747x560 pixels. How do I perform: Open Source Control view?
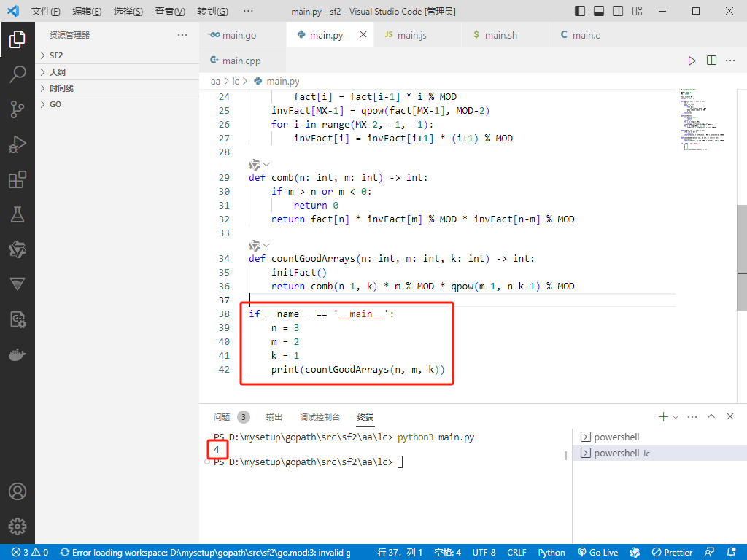coord(18,109)
